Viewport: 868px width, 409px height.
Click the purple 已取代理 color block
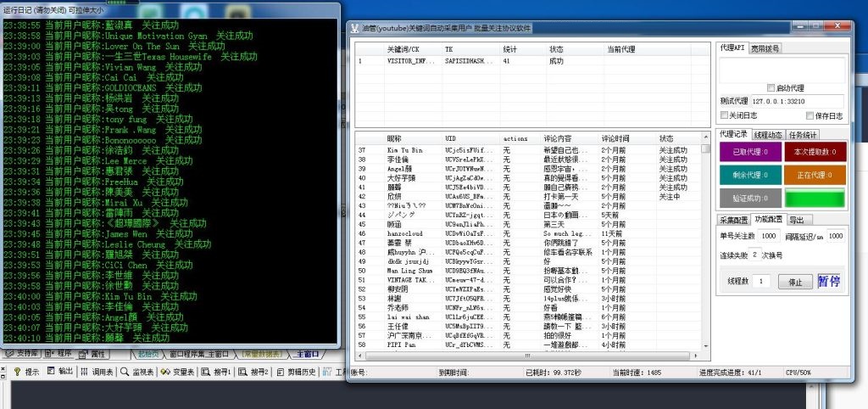(x=748, y=152)
